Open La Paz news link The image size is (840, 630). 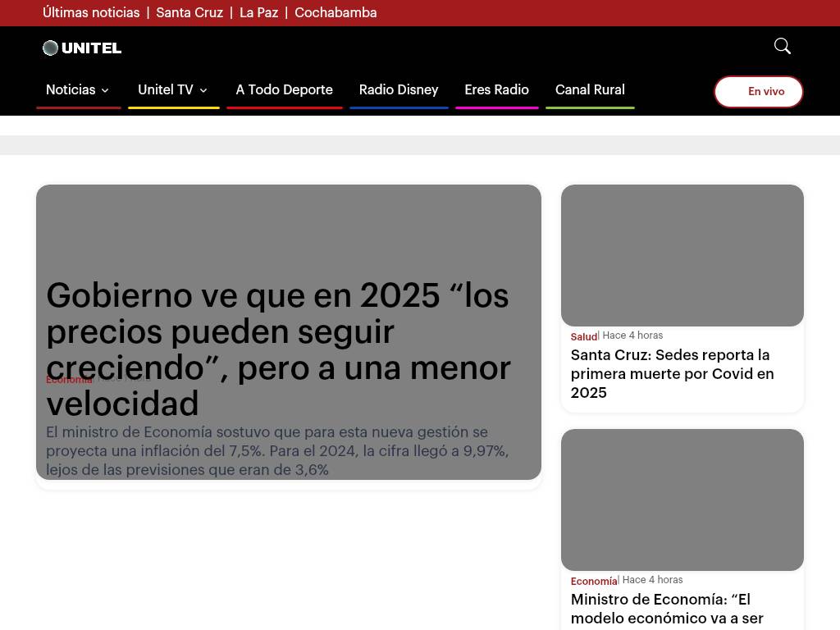(258, 12)
